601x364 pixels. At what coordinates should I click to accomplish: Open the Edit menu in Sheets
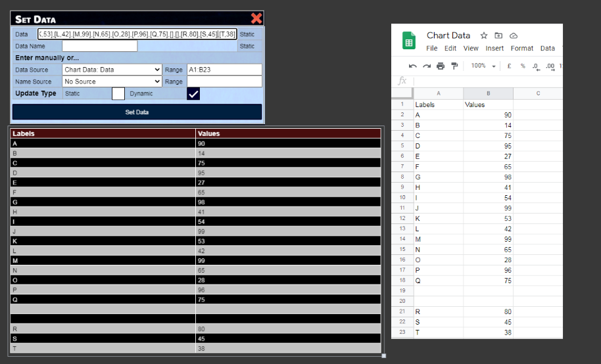point(450,48)
